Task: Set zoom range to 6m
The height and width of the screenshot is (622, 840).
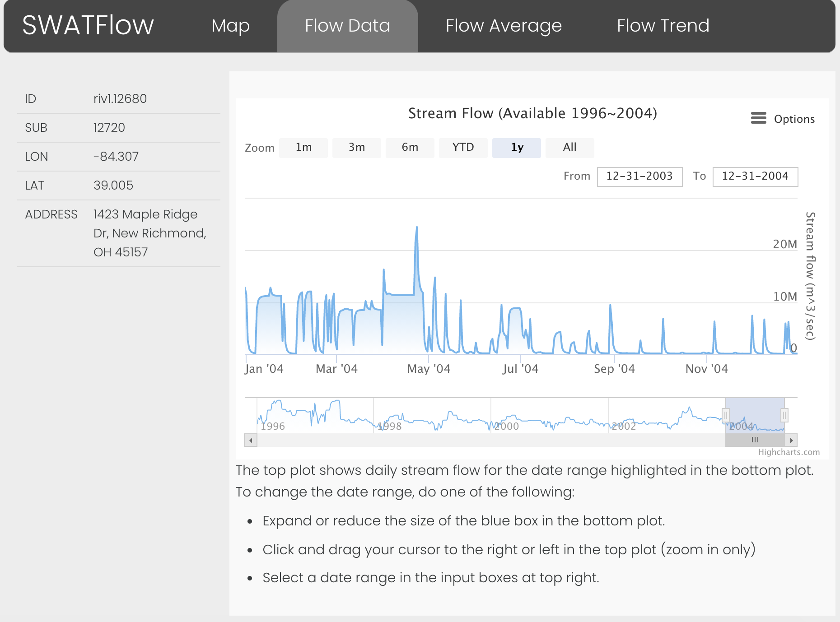Action: click(410, 148)
